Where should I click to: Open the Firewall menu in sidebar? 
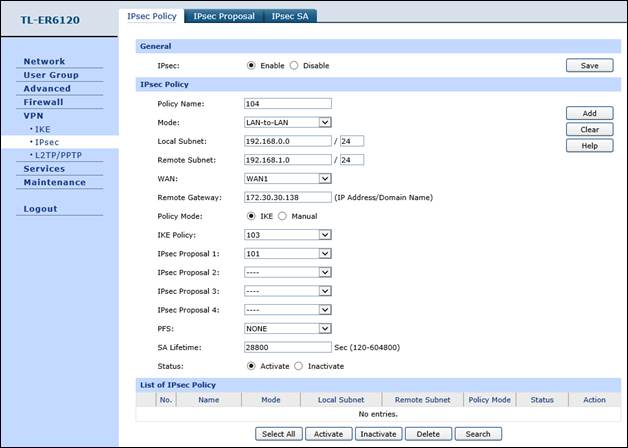pyautogui.click(x=43, y=102)
